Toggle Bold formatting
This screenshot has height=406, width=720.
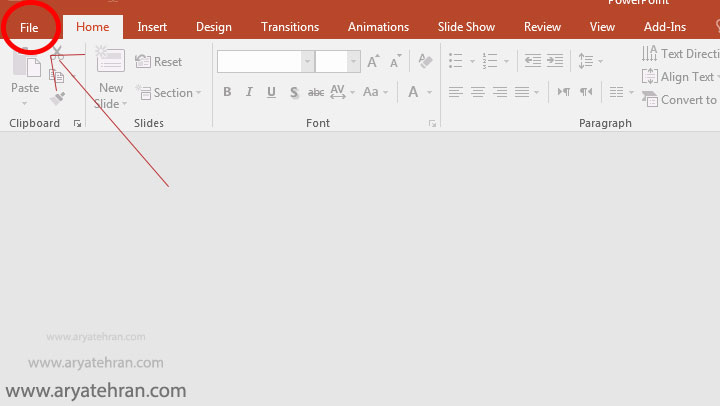click(227, 93)
